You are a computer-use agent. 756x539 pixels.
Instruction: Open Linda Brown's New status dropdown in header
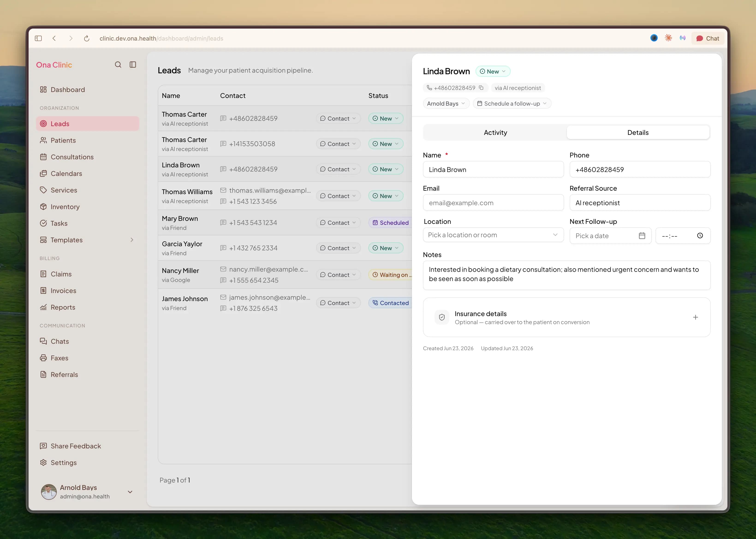pyautogui.click(x=493, y=71)
